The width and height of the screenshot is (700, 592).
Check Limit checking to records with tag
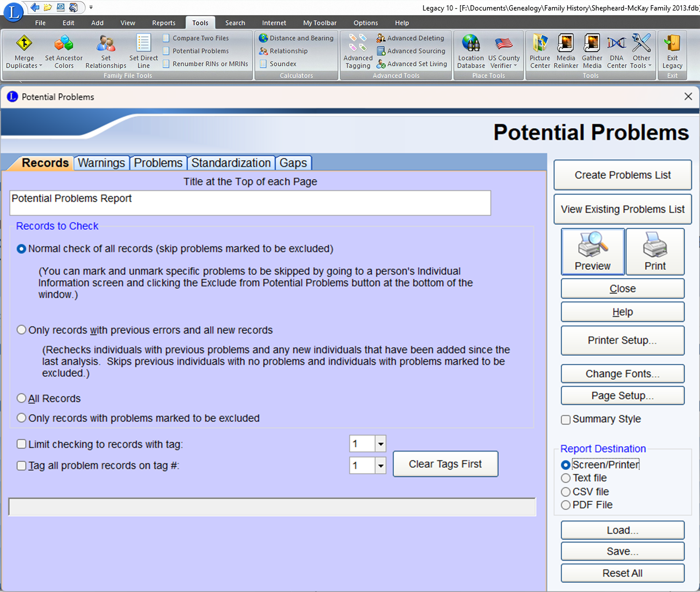click(x=22, y=444)
